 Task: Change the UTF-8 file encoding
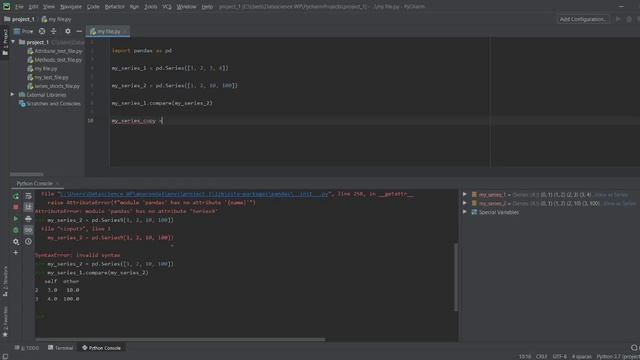click(560, 357)
